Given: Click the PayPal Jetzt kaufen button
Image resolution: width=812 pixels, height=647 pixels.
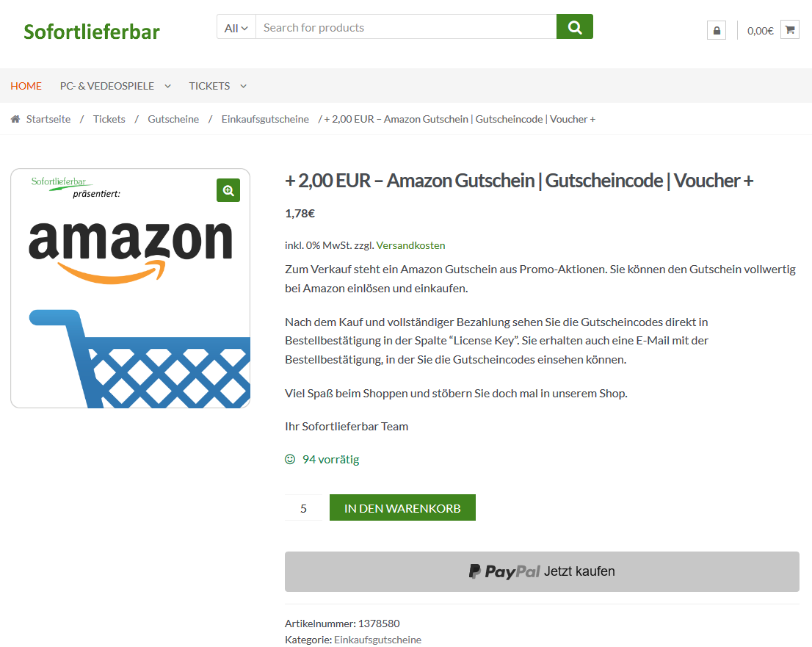Looking at the screenshot, I should point(542,571).
